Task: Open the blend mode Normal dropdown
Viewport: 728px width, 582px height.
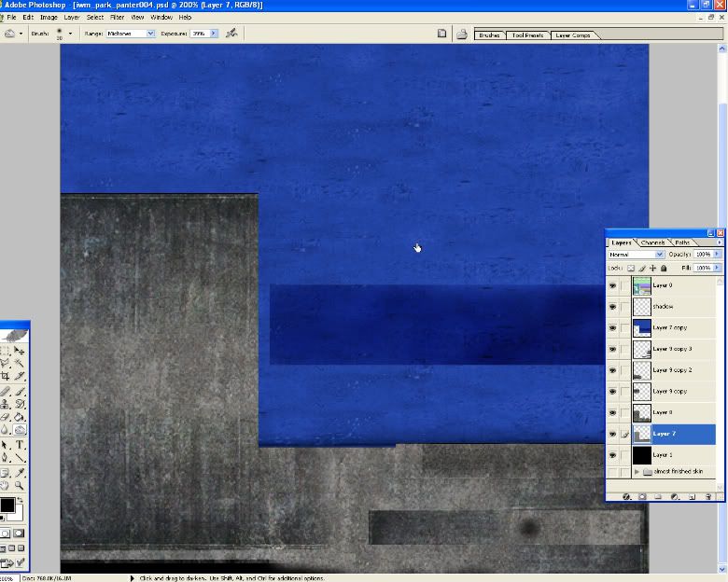Action: click(636, 254)
